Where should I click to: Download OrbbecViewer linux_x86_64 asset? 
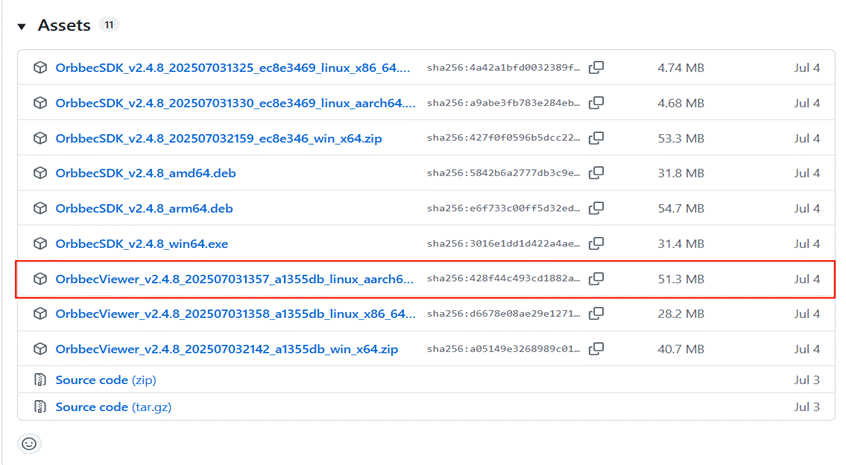[x=236, y=314]
